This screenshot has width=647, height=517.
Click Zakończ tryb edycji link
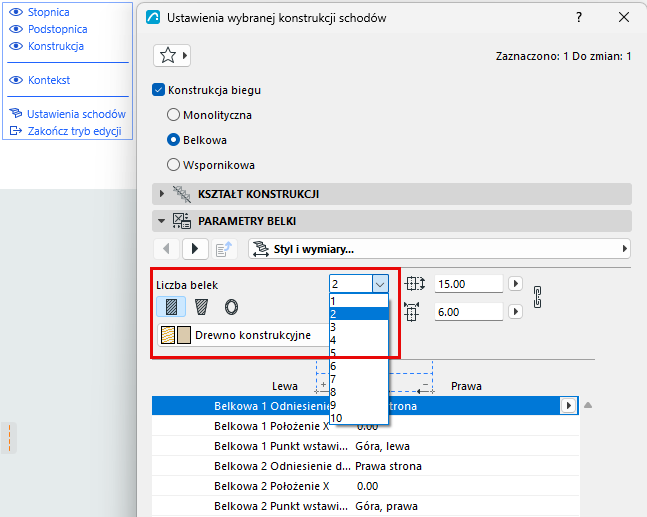tap(74, 131)
